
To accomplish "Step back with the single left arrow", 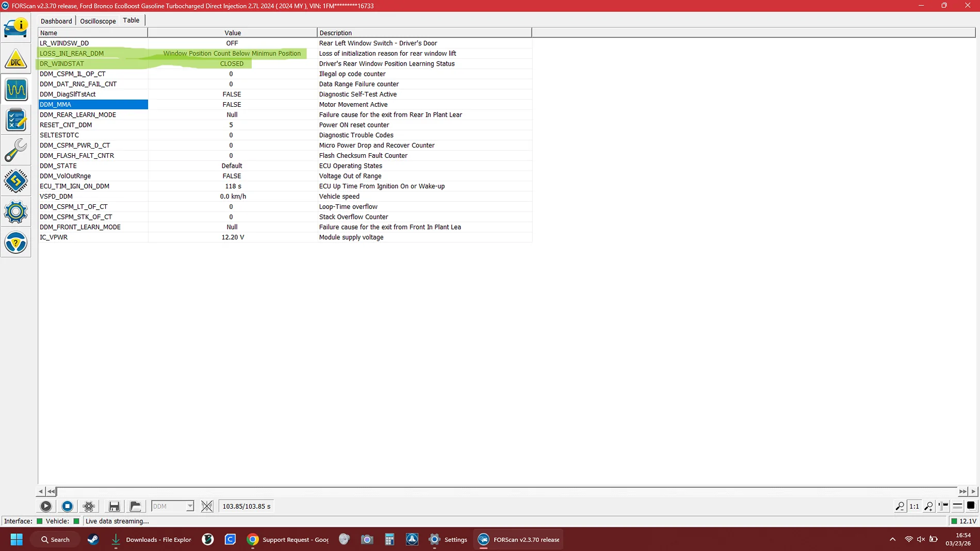I will [x=41, y=491].
